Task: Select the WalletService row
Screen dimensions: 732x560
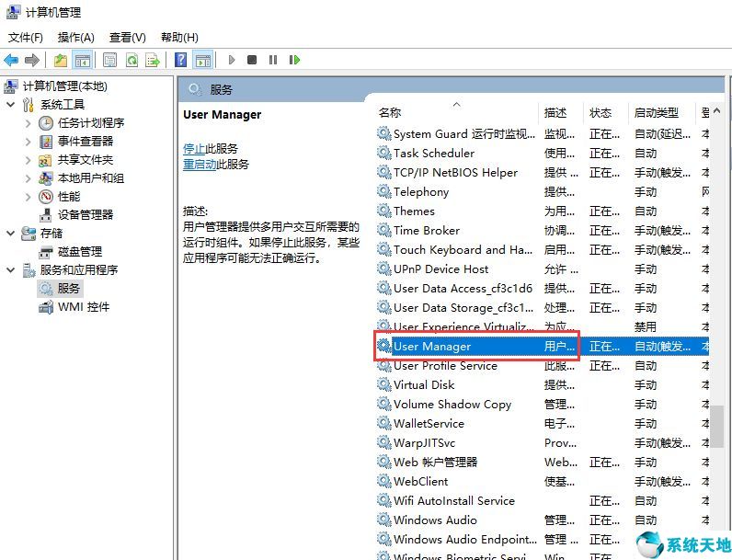Action: 543,424
